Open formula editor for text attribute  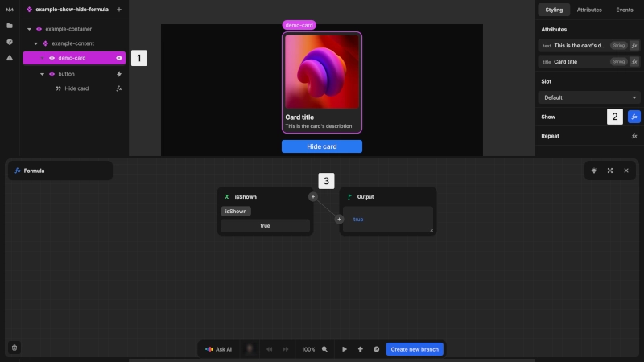pos(634,46)
